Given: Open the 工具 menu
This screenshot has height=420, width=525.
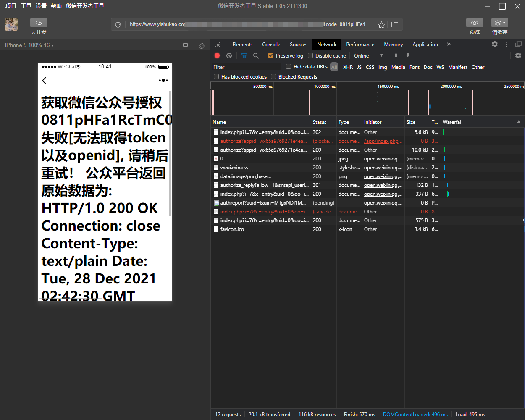Looking at the screenshot, I should (26, 6).
